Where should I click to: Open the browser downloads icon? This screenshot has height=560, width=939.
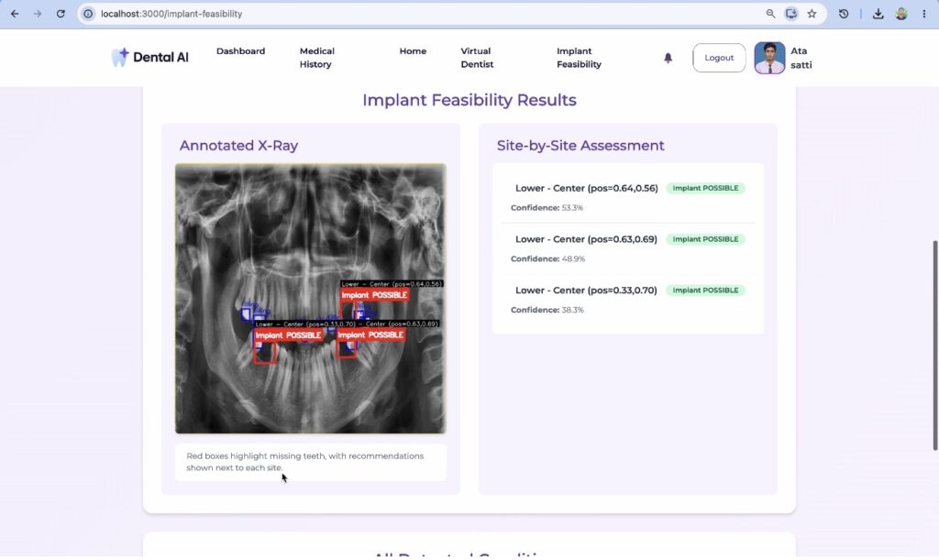878,14
